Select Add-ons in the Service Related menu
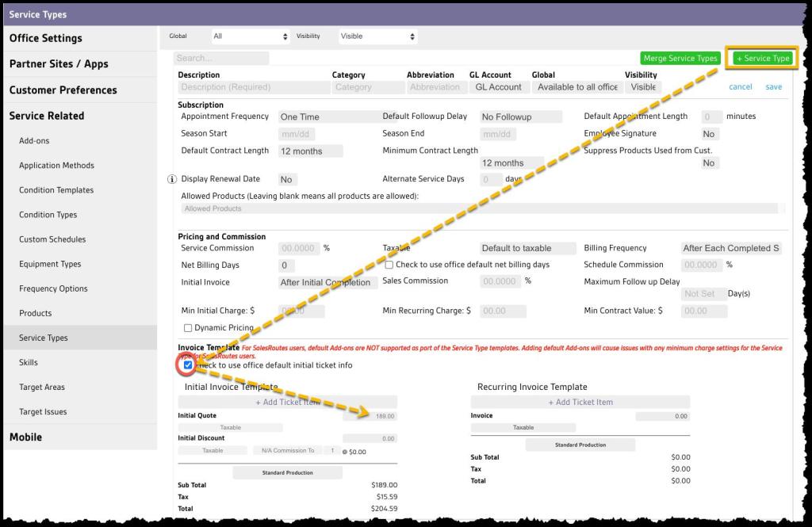 click(34, 141)
